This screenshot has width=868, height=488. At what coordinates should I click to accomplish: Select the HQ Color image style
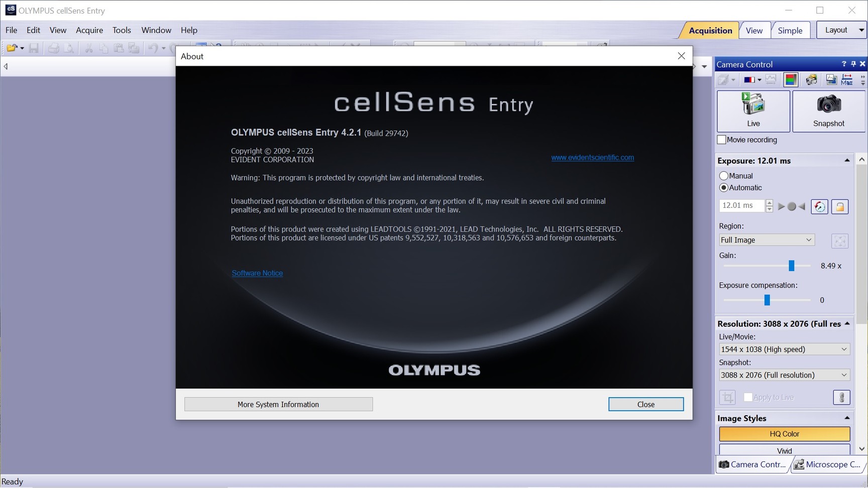[784, 434]
